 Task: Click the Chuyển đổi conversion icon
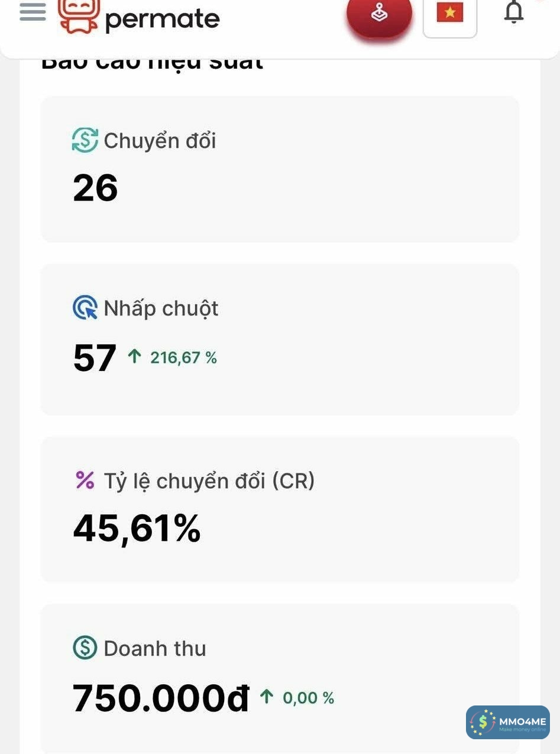click(85, 141)
